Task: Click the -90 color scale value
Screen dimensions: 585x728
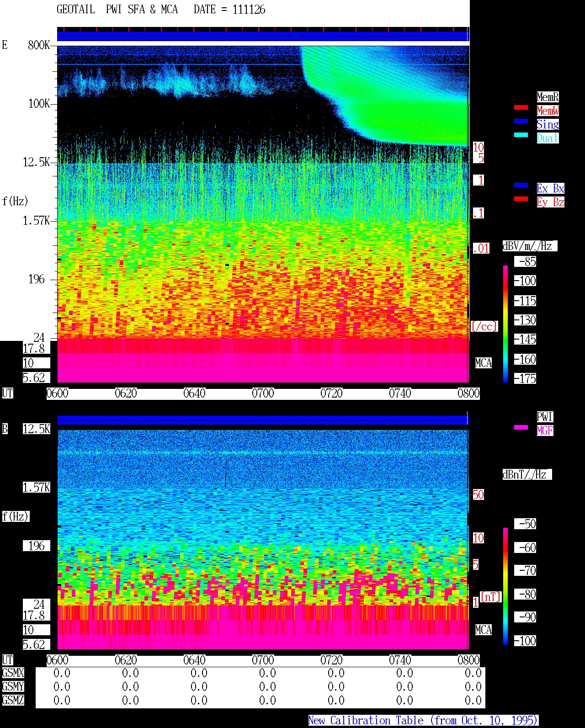Action: coord(525,617)
